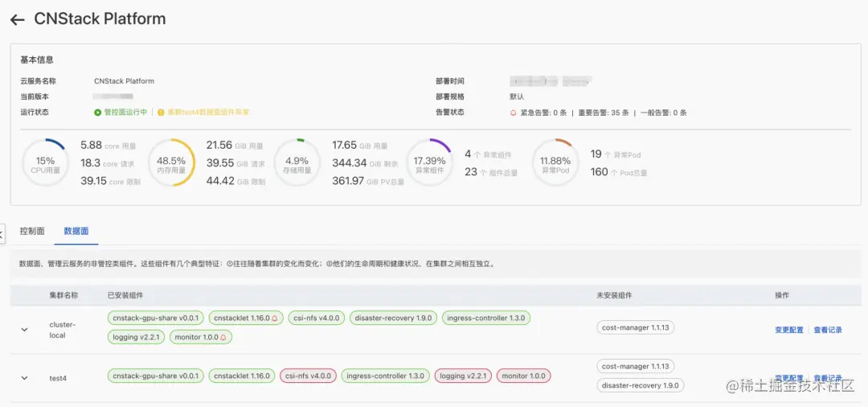Click the 基本信息 section heading
The height and width of the screenshot is (407, 868).
36,60
